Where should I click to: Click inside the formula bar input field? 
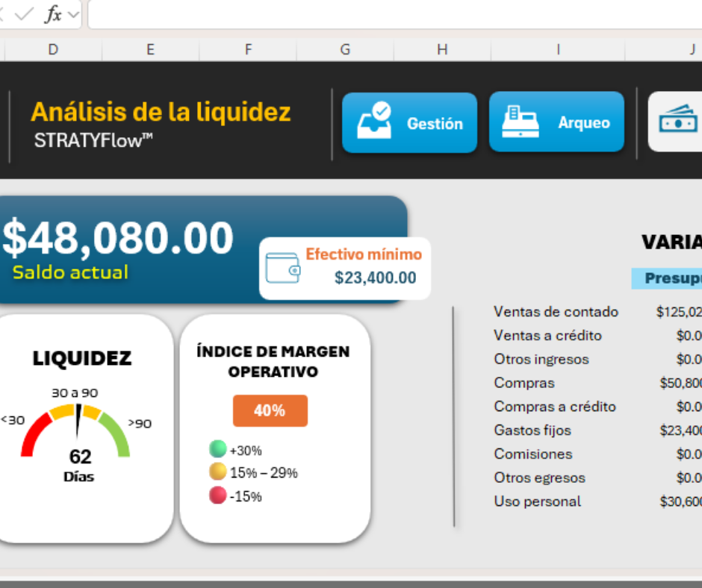[388, 15]
